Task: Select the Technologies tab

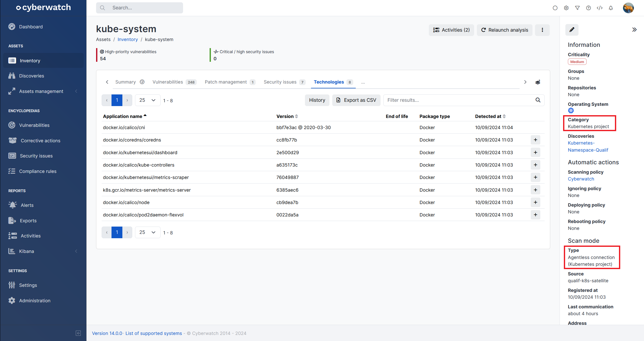Action: coord(333,82)
